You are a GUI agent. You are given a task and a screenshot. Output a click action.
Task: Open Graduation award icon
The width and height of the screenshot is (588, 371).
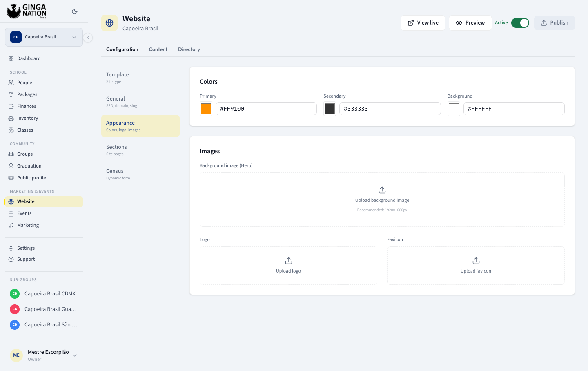(11, 166)
